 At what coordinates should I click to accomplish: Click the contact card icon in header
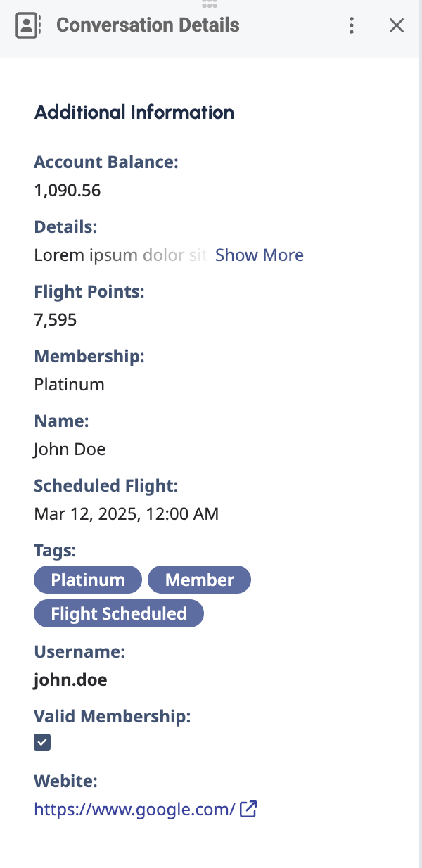pos(27,26)
